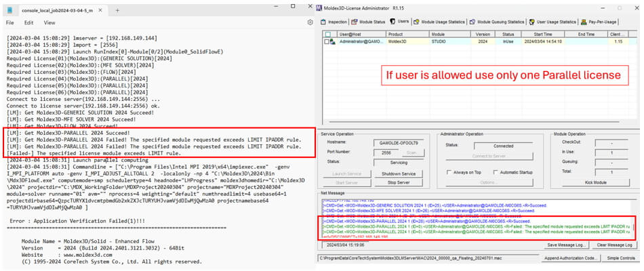Sort users by Version column header
Viewport: 644px width, 271px height.
pyautogui.click(x=483, y=35)
